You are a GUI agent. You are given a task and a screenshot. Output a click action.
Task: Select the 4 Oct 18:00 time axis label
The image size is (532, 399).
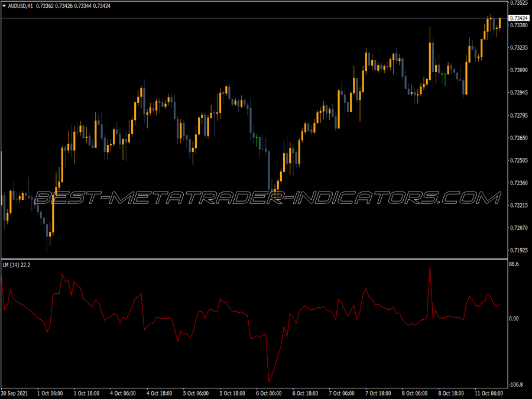tap(159, 393)
